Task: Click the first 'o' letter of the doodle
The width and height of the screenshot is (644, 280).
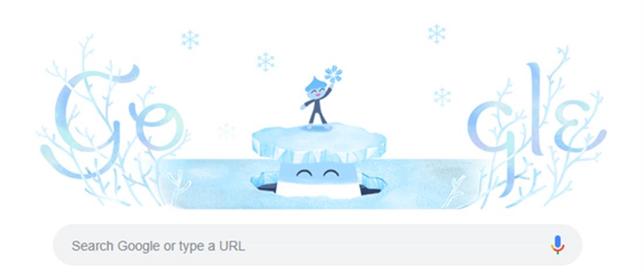Action: 156,124
